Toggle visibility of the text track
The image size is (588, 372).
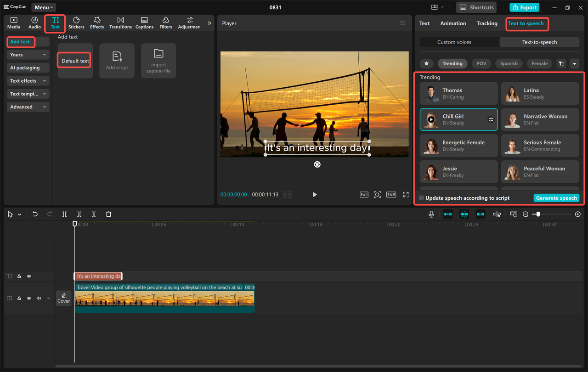(x=28, y=276)
